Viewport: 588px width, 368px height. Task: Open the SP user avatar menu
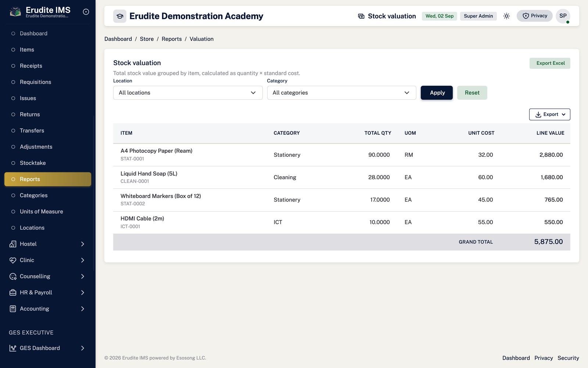(x=563, y=16)
